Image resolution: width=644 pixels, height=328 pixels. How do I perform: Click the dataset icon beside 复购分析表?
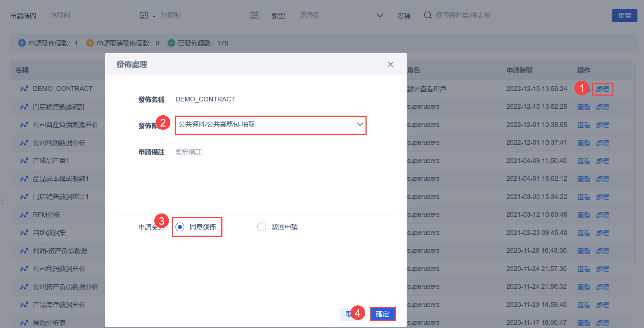coord(24,323)
